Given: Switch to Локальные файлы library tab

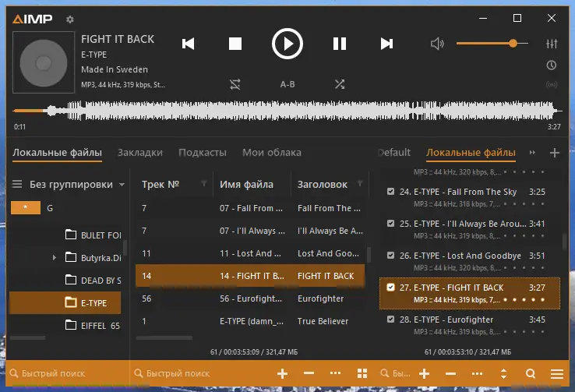Looking at the screenshot, I should click(x=57, y=153).
